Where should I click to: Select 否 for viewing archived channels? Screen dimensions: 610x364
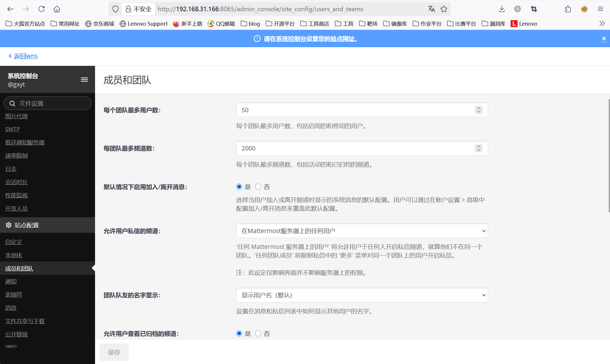point(258,333)
